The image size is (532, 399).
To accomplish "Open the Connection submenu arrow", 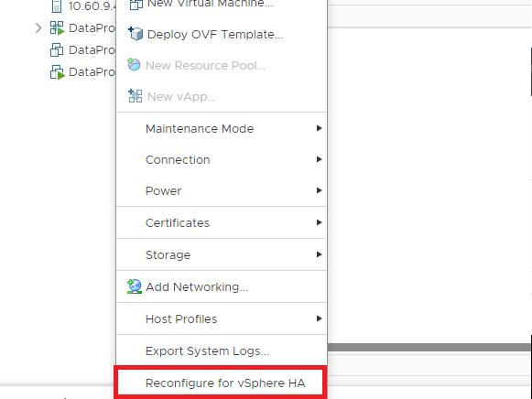I will (319, 159).
